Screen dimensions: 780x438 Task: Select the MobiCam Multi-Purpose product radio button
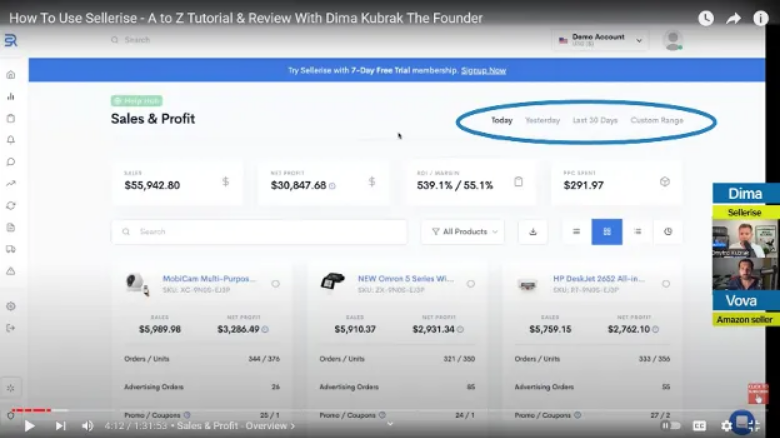(276, 284)
